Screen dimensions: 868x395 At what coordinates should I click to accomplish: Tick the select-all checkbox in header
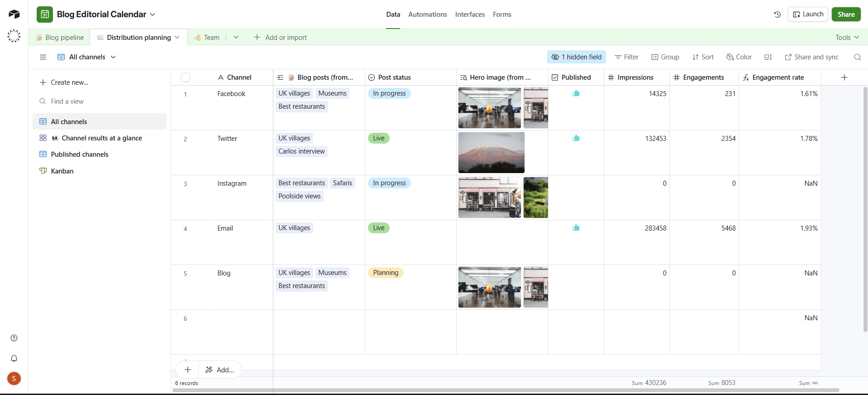186,77
